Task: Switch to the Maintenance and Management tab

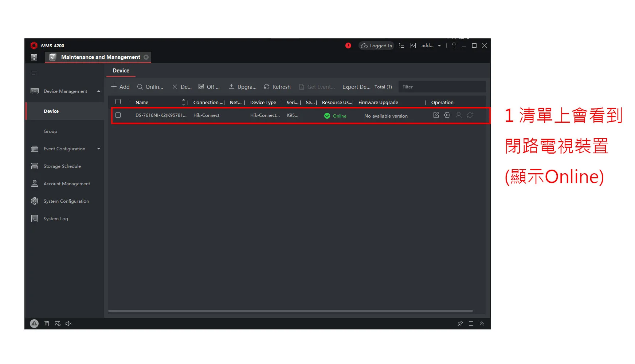Action: pos(98,57)
